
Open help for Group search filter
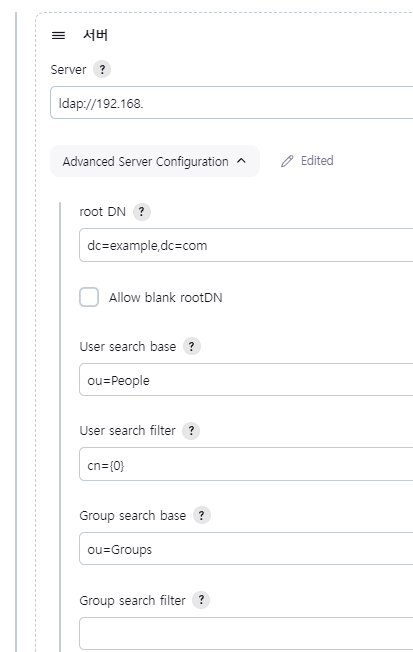[201, 600]
